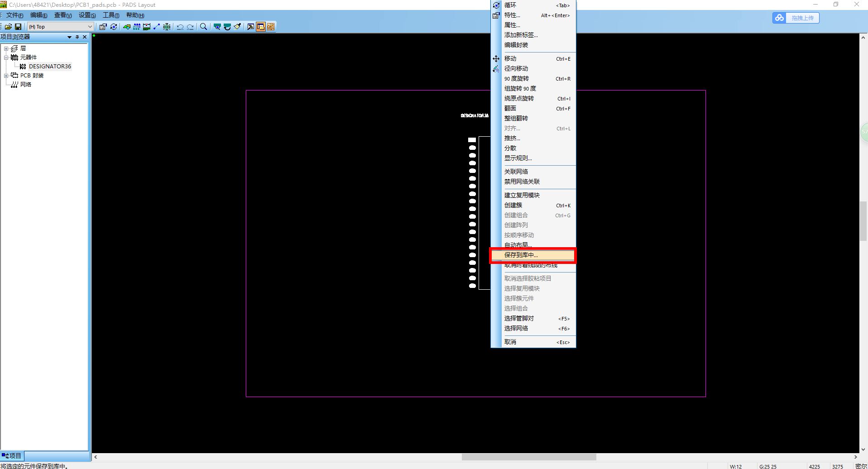Click the Redo arrow icon
868x469 pixels.
point(190,27)
